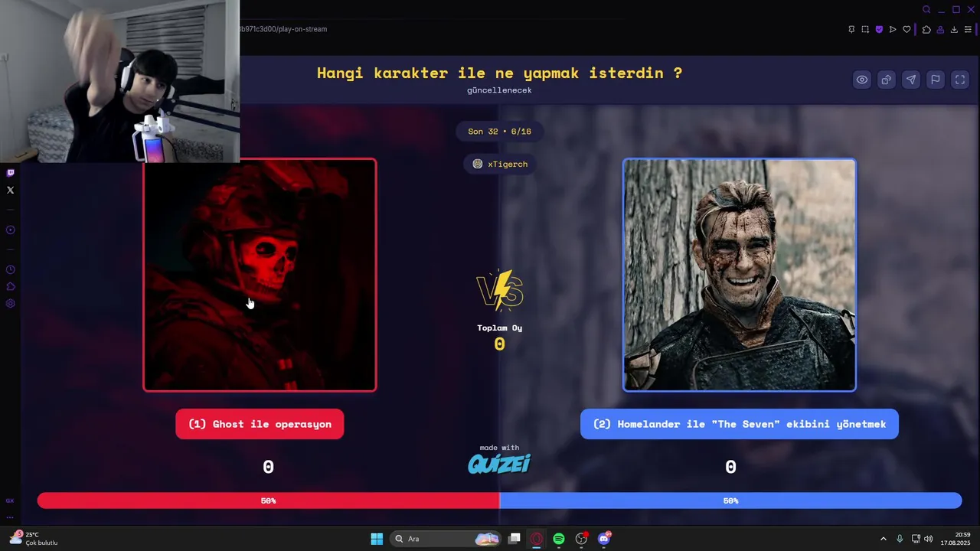Open GX Corner at sidebar bottom
980x551 pixels.
10,500
